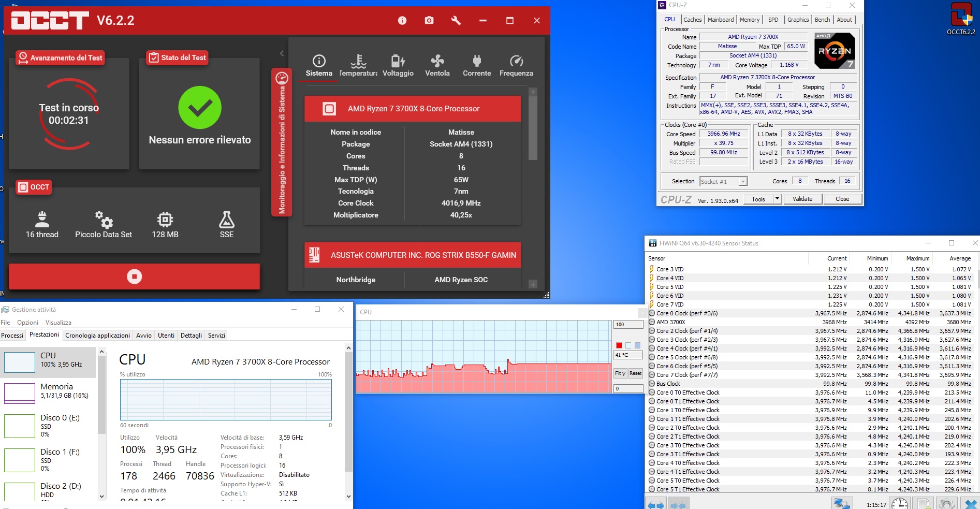
Task: Open the Sistema monitoring tab in OCCT
Action: 319,66
